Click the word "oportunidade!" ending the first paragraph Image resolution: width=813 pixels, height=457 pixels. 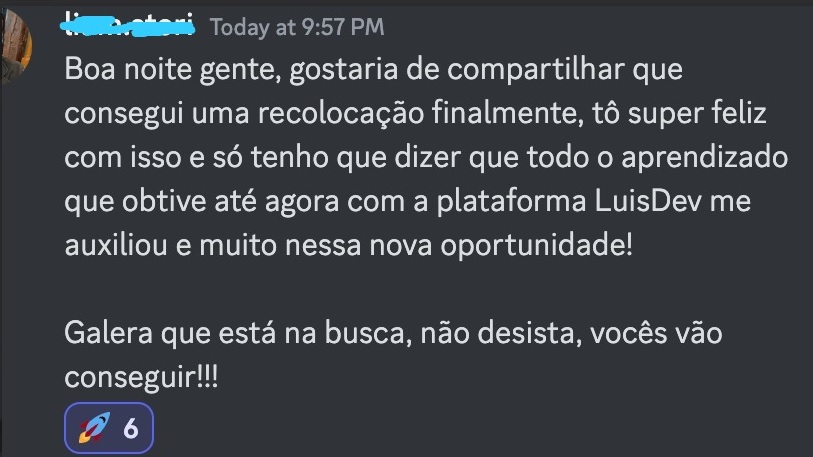tap(537, 246)
